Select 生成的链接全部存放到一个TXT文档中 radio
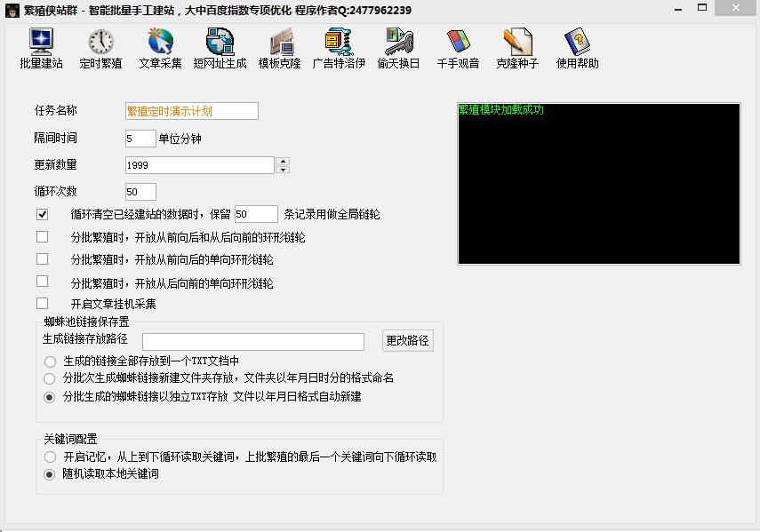Screen dimensions: 760x532 click(x=50, y=361)
